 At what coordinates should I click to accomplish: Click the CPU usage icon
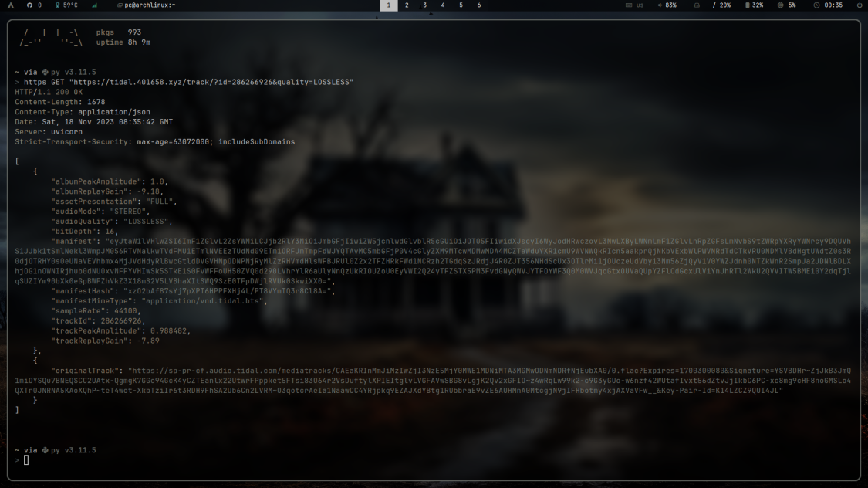781,5
